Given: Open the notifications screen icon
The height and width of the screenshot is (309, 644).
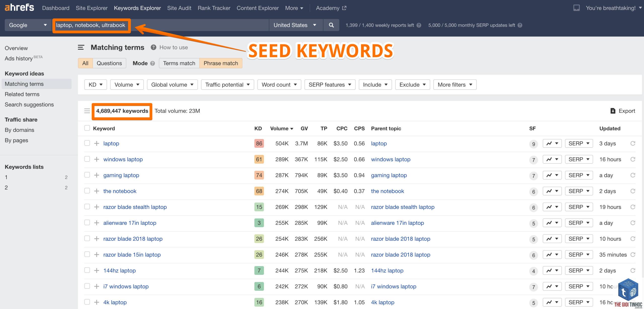Looking at the screenshot, I should (576, 8).
